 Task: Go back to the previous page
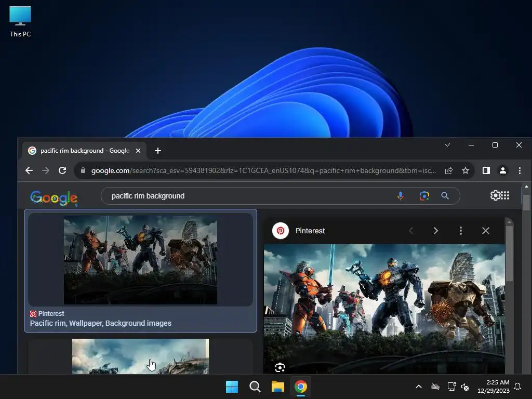[29, 170]
